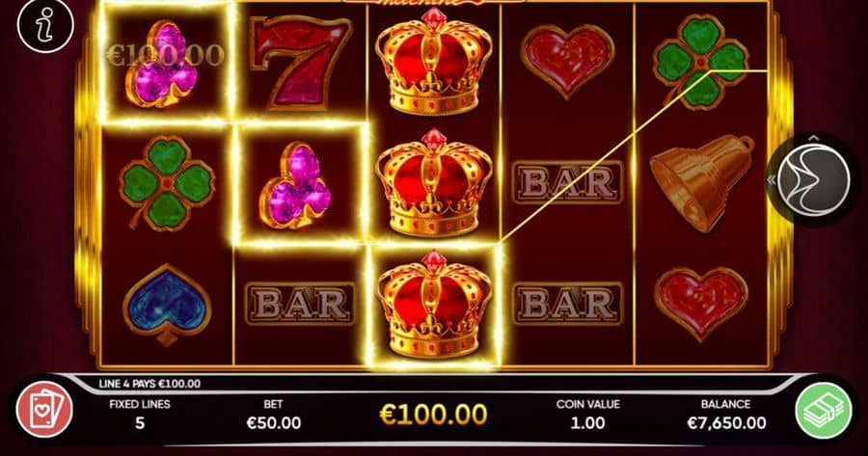The height and width of the screenshot is (456, 868).
Task: Click the red seven symbol
Action: 301,62
